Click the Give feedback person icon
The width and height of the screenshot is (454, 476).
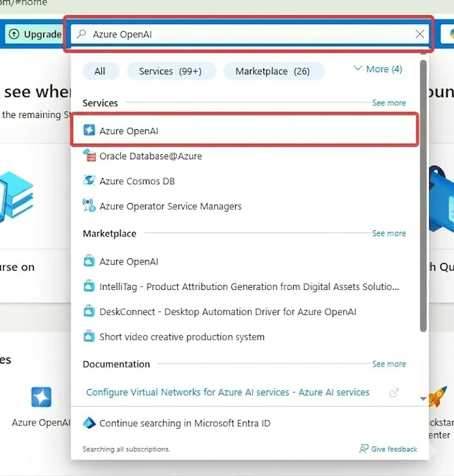click(x=363, y=449)
